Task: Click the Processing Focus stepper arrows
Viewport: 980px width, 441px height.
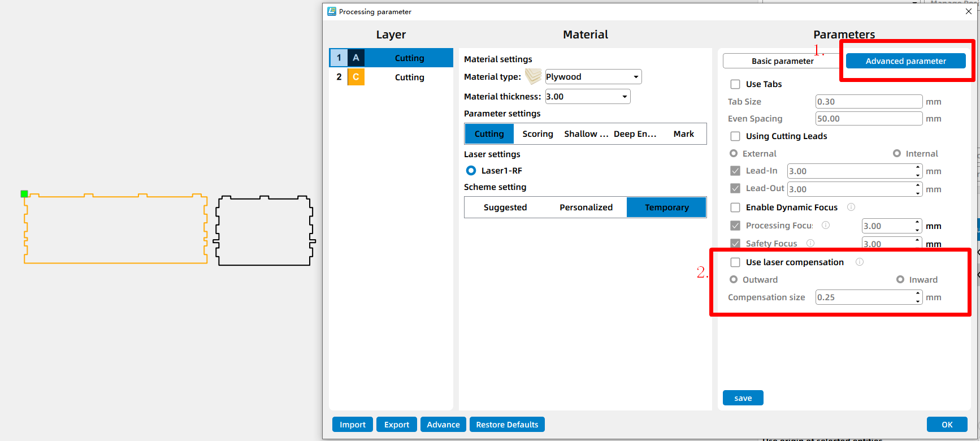Action: click(918, 226)
